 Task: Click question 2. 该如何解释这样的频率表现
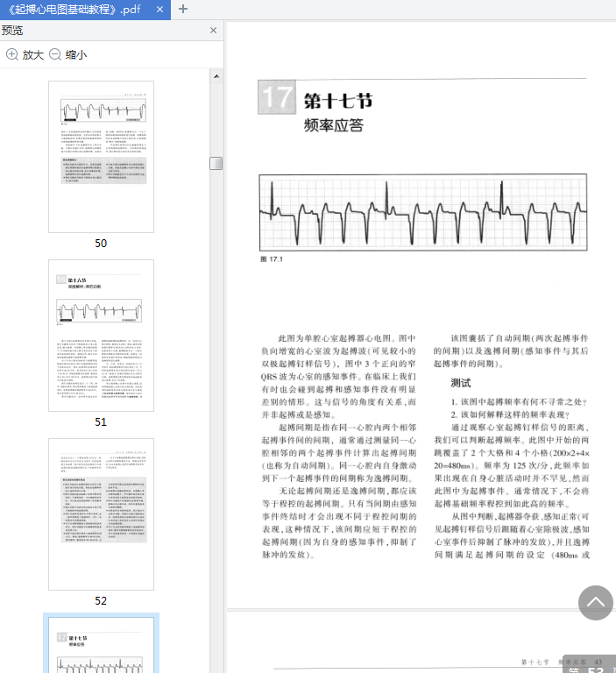[x=510, y=415]
